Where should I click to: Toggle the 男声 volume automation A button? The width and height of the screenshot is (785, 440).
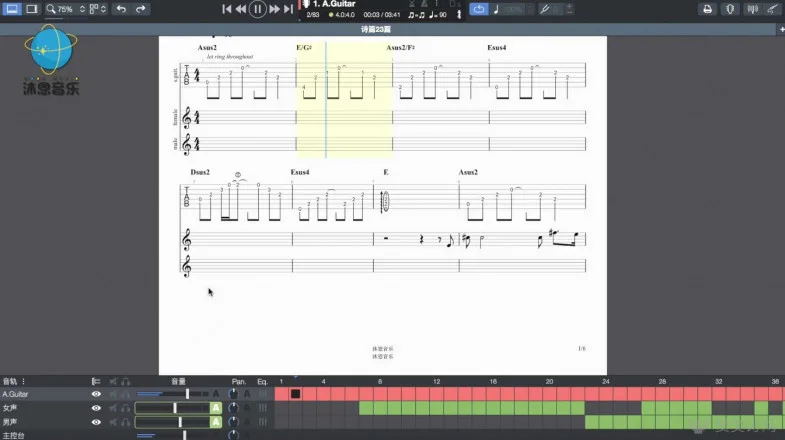click(x=216, y=422)
